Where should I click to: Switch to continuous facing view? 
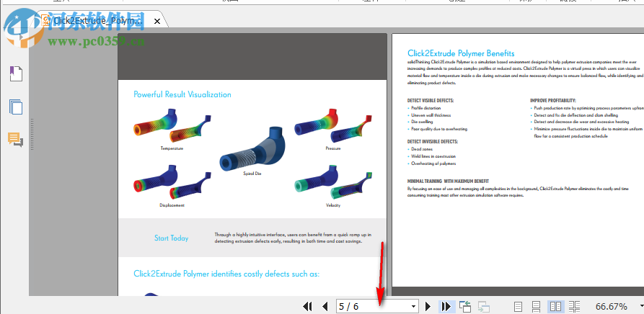[575, 306]
